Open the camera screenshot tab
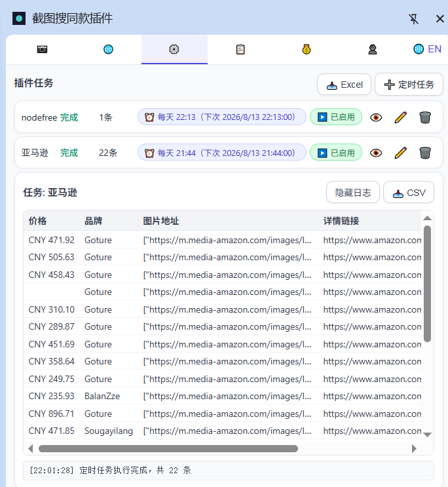This screenshot has height=487, width=448. pyautogui.click(x=42, y=49)
